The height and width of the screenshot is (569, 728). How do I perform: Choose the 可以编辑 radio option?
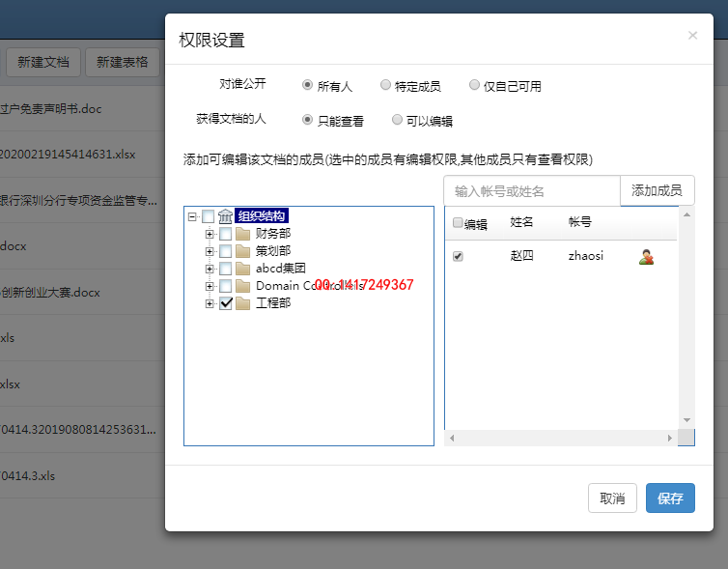pyautogui.click(x=398, y=121)
